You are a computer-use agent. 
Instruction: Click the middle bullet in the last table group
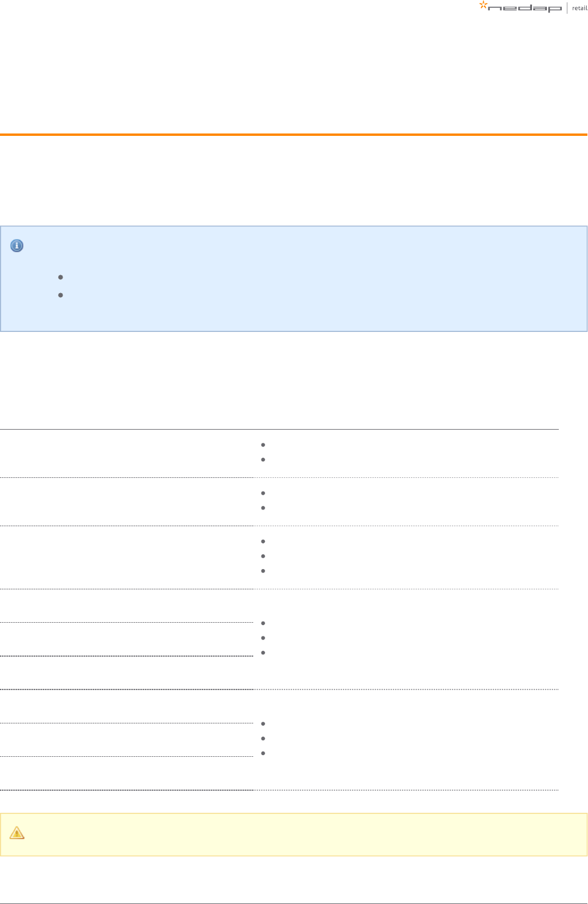pyautogui.click(x=263, y=738)
